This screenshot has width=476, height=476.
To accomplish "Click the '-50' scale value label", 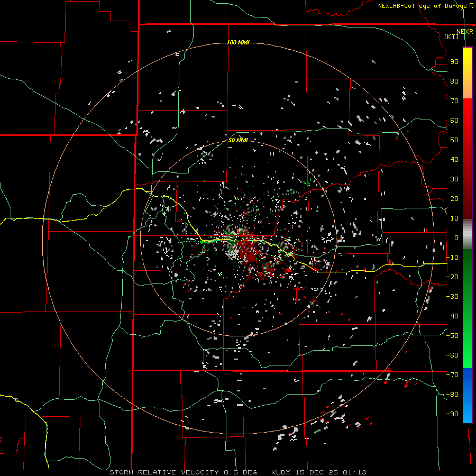I will tap(452, 336).
